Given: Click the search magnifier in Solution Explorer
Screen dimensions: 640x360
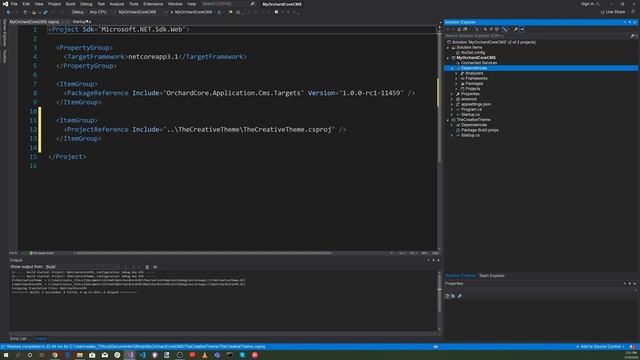Looking at the screenshot, I should [x=632, y=36].
